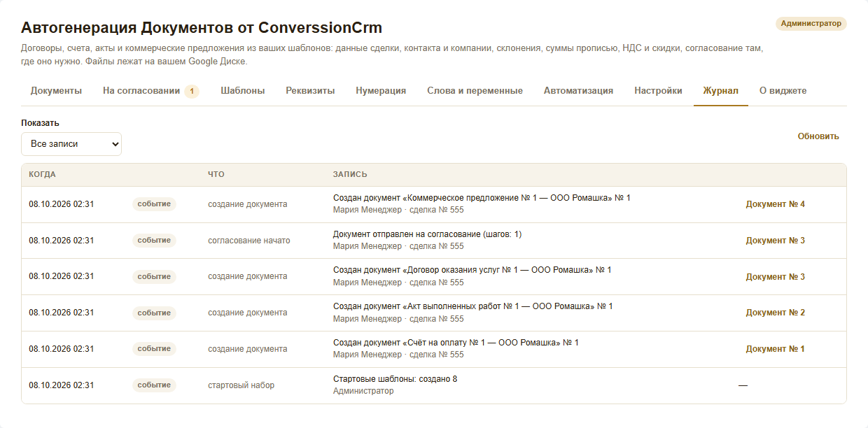Open the Шаблоны tab
Screen dimensions: 868x428
point(242,91)
